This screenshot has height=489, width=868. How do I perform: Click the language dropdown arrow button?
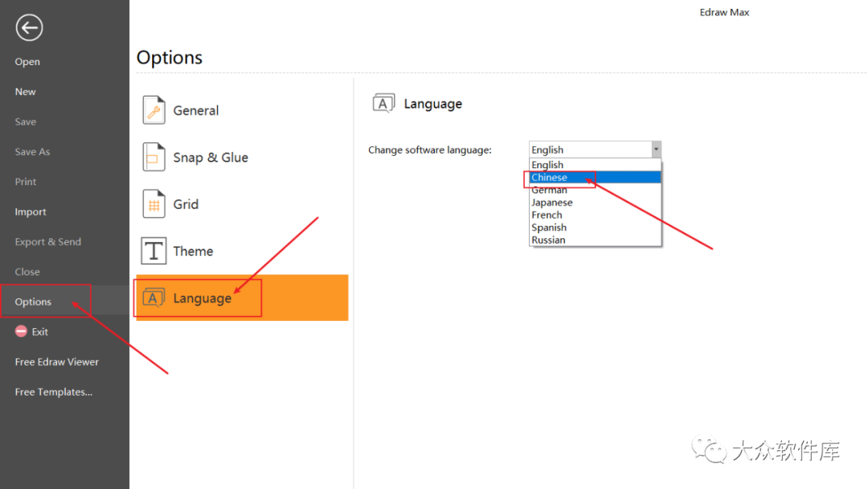(656, 150)
